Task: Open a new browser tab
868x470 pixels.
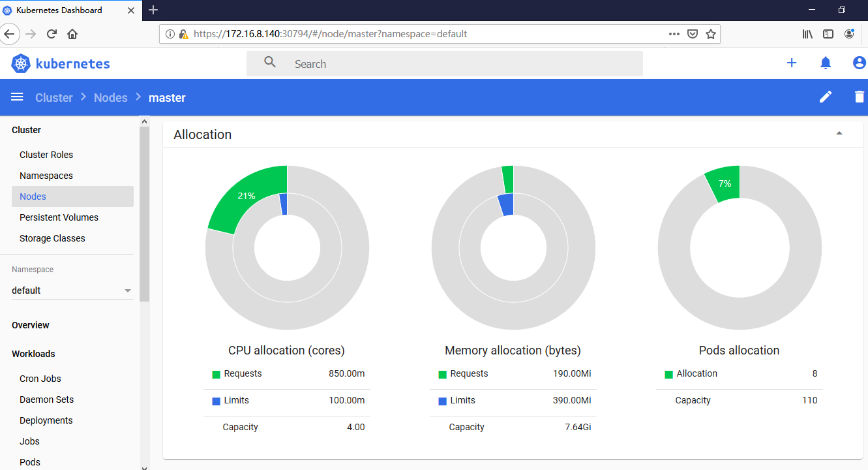Action: (x=153, y=10)
